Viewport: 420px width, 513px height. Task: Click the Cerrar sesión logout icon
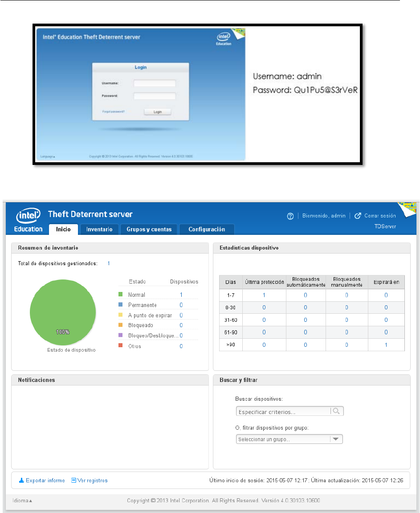358,216
